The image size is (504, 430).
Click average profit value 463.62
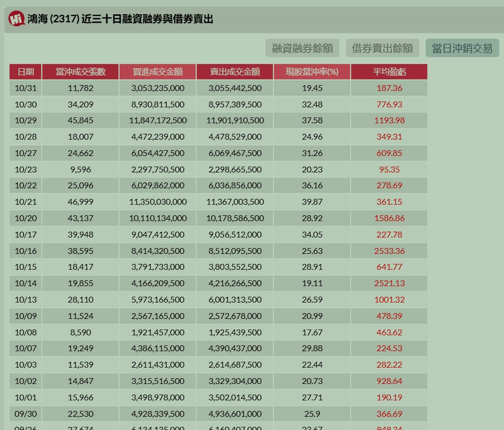point(389,332)
